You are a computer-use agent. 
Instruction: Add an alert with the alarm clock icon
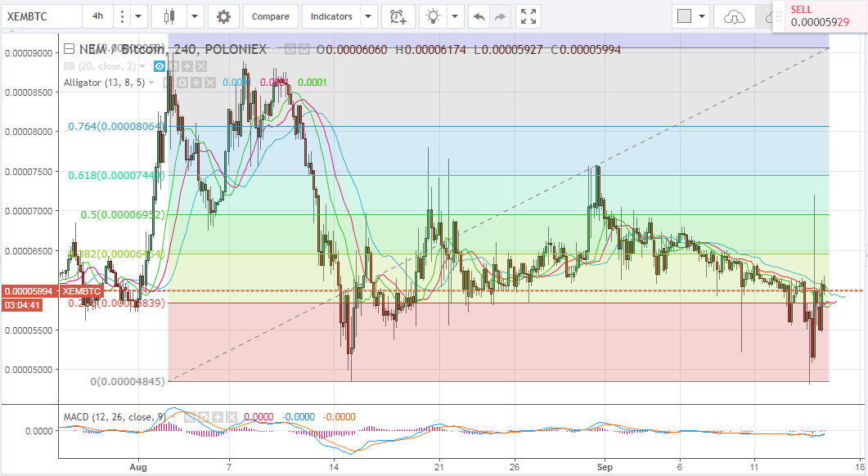(398, 16)
